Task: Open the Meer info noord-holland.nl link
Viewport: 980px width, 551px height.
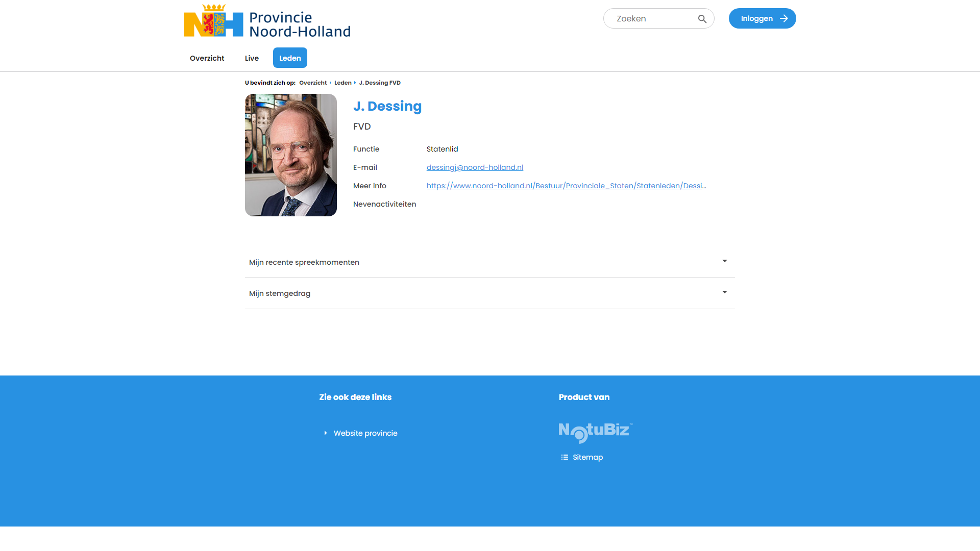Action: point(567,186)
